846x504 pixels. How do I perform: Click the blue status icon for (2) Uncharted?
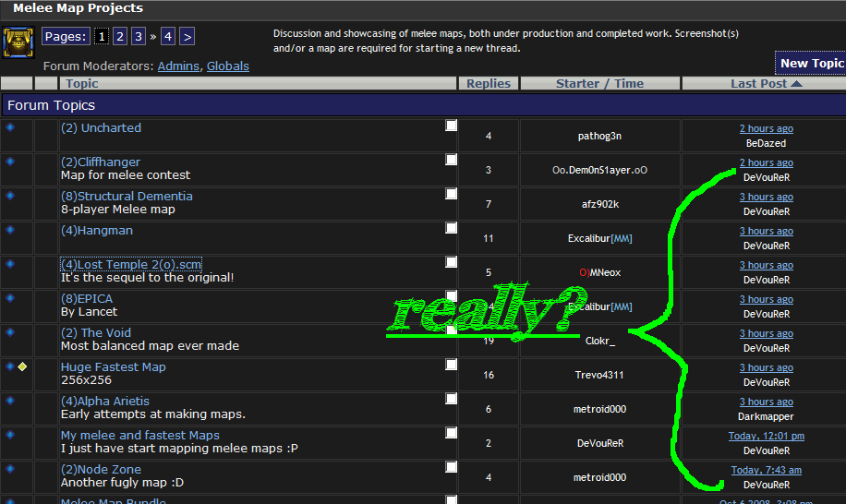[x=10, y=127]
